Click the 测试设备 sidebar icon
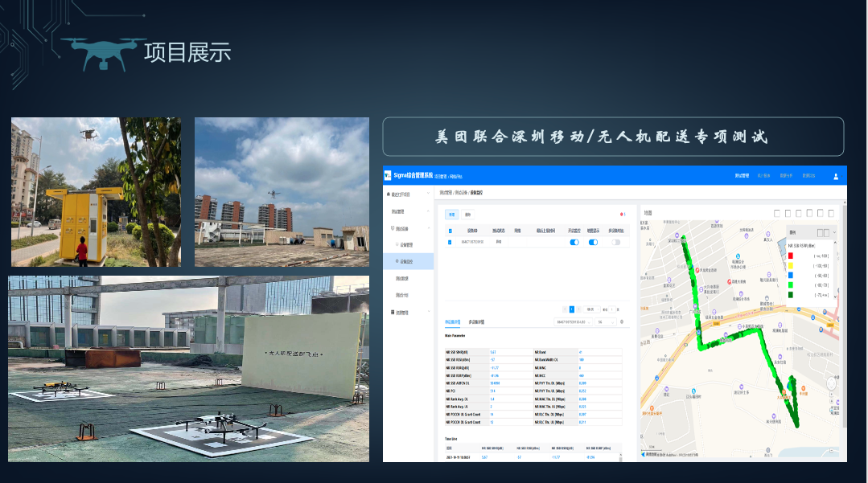 pos(393,228)
